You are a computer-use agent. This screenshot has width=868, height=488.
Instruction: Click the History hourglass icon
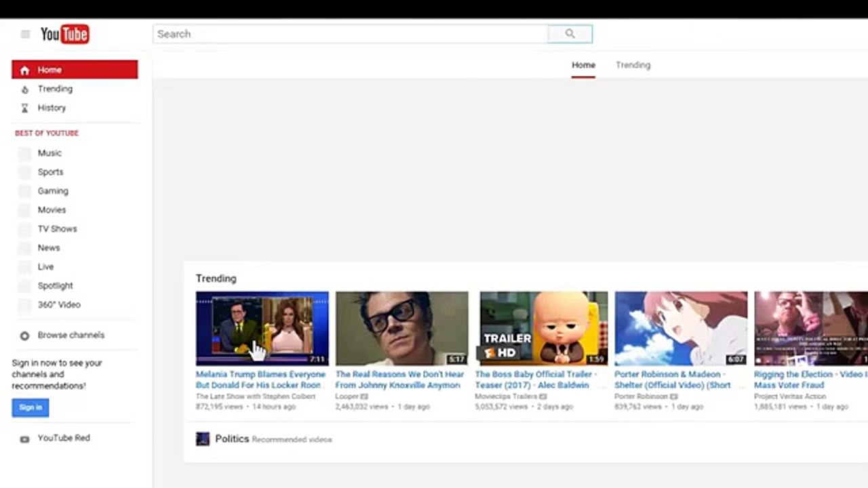(24, 108)
